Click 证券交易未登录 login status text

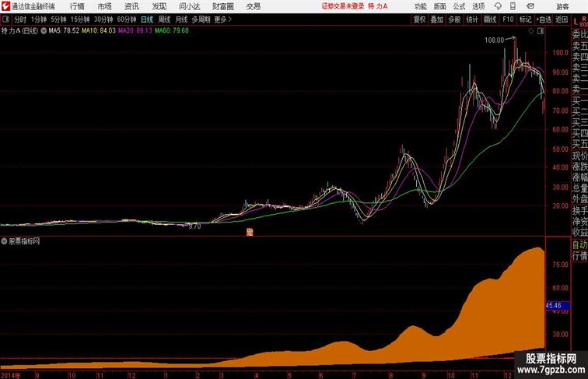click(343, 6)
